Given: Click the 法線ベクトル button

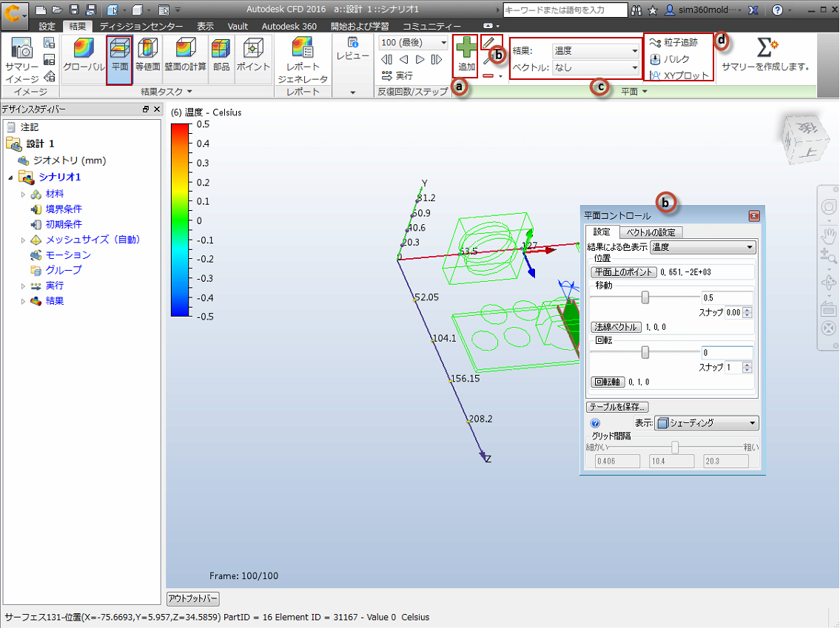Looking at the screenshot, I should click(616, 327).
